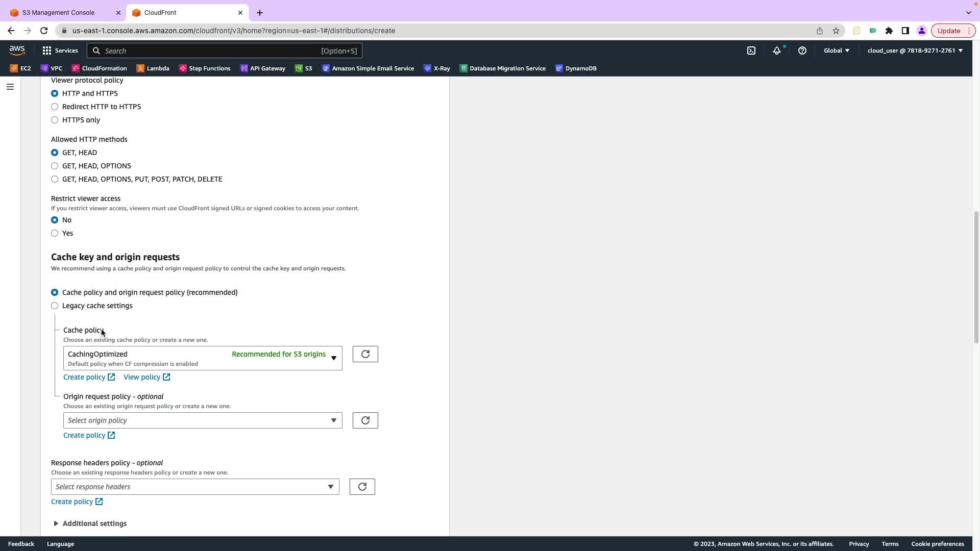The width and height of the screenshot is (980, 551).
Task: Open the notifications bell
Action: pyautogui.click(x=776, y=51)
